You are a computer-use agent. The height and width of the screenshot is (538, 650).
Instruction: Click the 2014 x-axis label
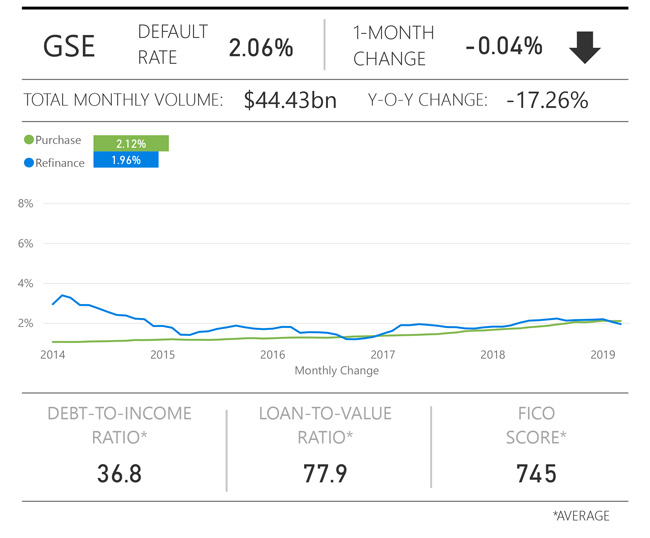tap(52, 354)
